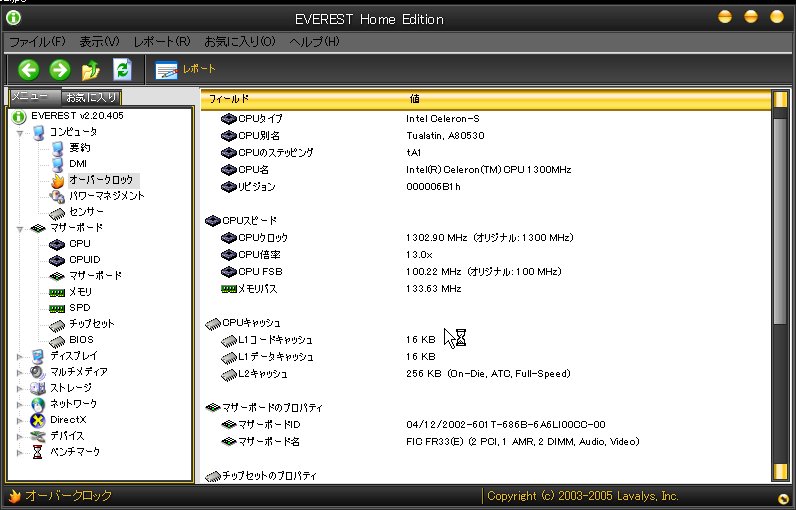Viewport: 796px width, 510px height.
Task: Open the レポート report toolbar button
Action: click(x=185, y=70)
